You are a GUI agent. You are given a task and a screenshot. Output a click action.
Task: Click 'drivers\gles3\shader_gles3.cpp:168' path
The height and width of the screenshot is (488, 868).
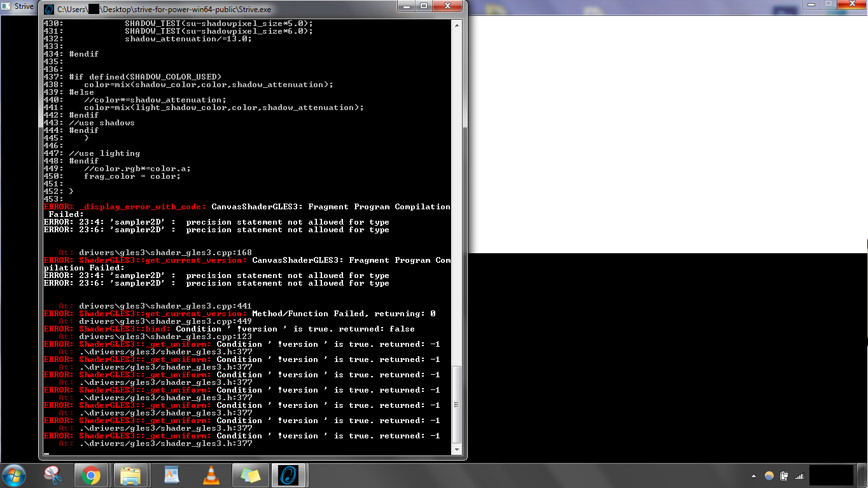165,253
